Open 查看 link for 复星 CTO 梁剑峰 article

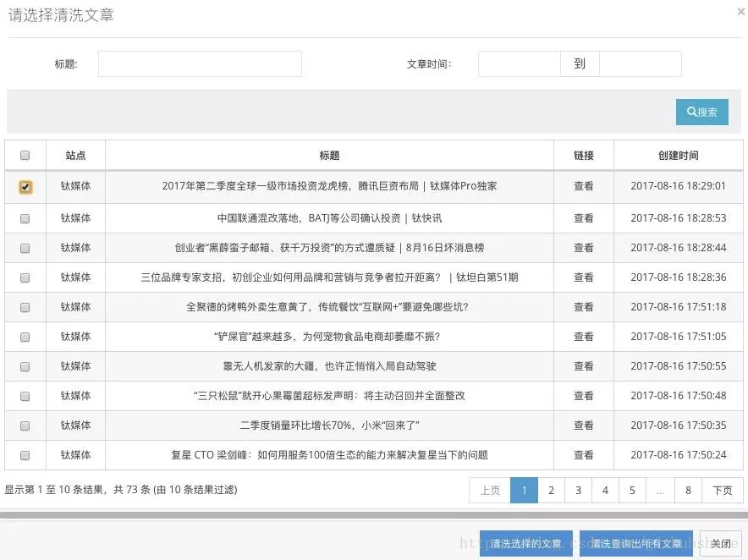point(583,454)
